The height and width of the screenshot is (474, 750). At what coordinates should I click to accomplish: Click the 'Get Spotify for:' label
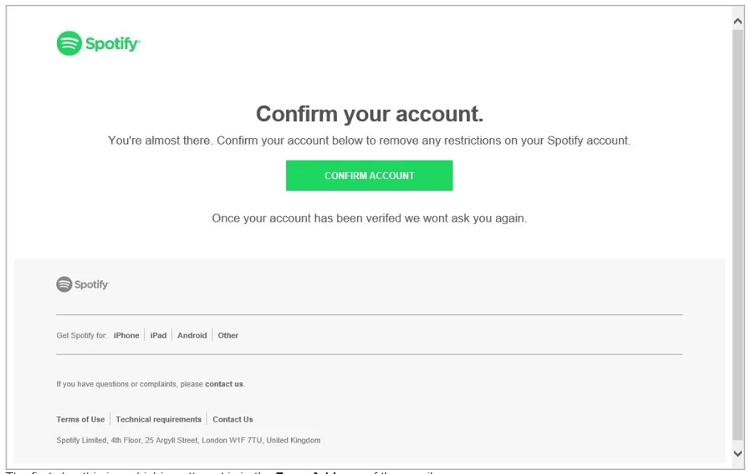point(82,335)
